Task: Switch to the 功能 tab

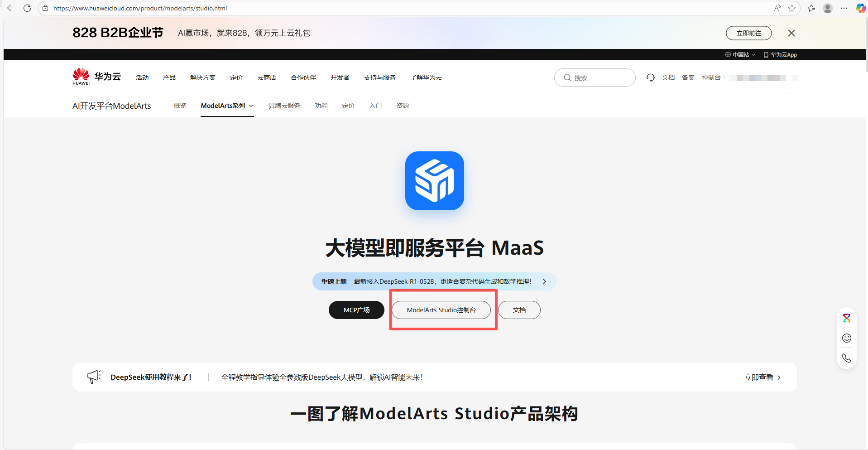Action: (321, 106)
